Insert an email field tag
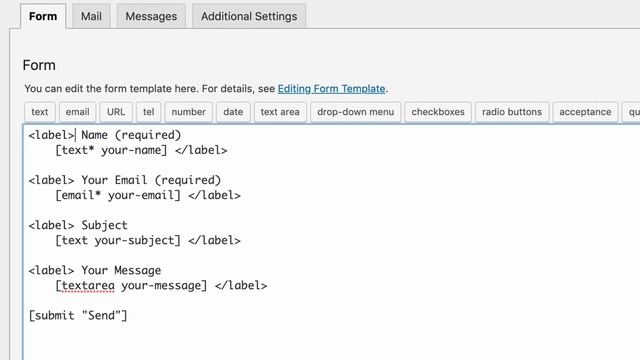 click(x=78, y=112)
